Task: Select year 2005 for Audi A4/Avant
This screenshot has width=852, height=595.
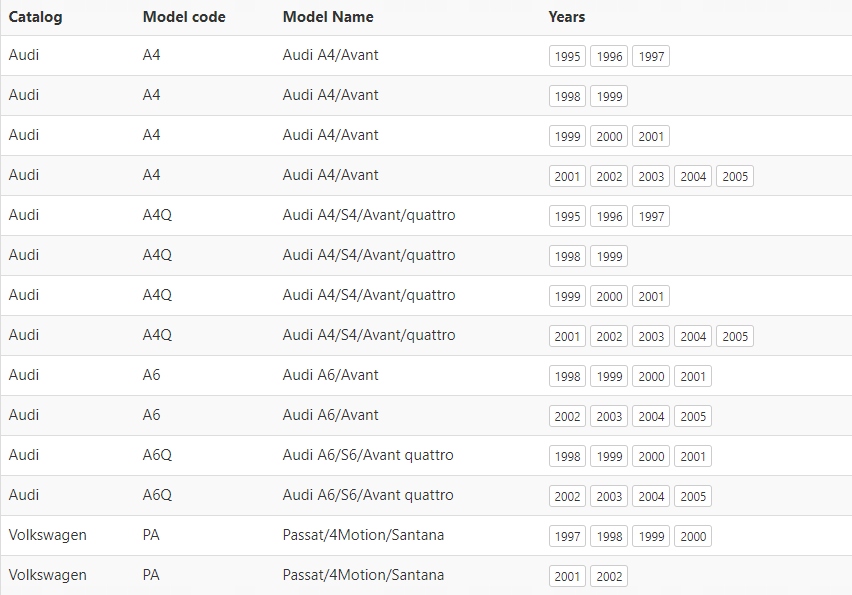Action: pyautogui.click(x=735, y=177)
